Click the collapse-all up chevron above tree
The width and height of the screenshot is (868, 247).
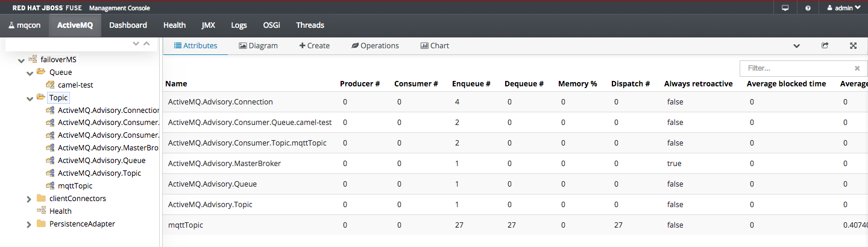click(x=146, y=43)
